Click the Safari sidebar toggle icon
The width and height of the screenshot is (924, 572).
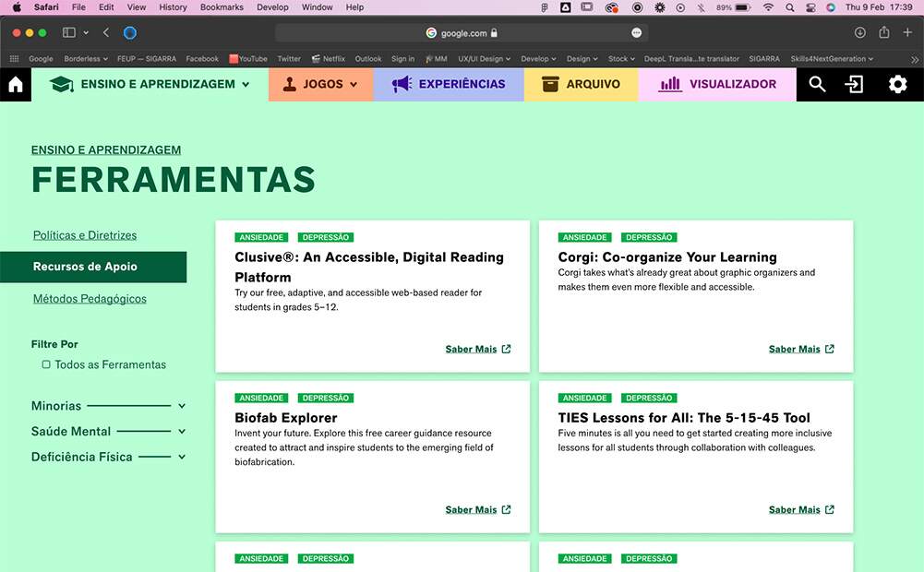(x=69, y=32)
